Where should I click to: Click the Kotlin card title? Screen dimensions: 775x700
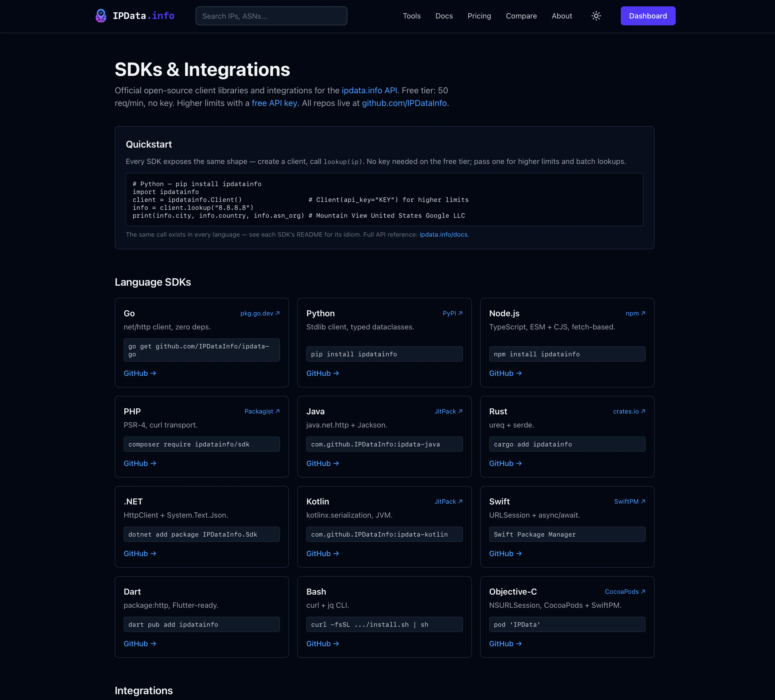coord(318,501)
